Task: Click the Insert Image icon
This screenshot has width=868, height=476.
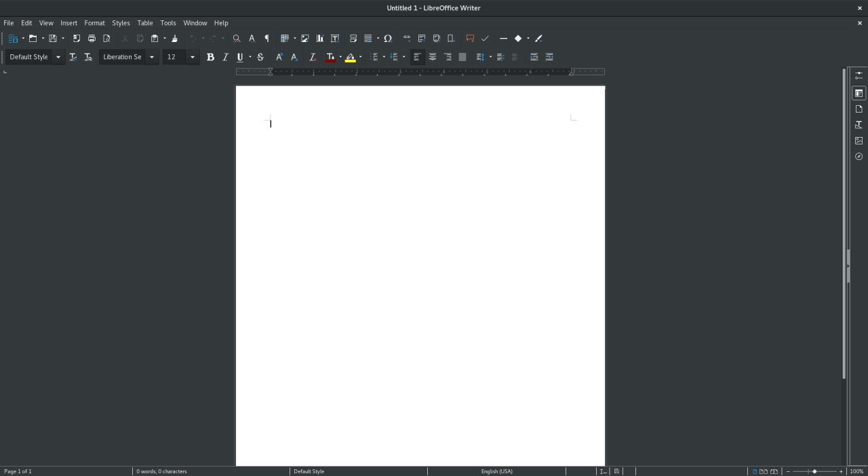Action: (x=305, y=39)
